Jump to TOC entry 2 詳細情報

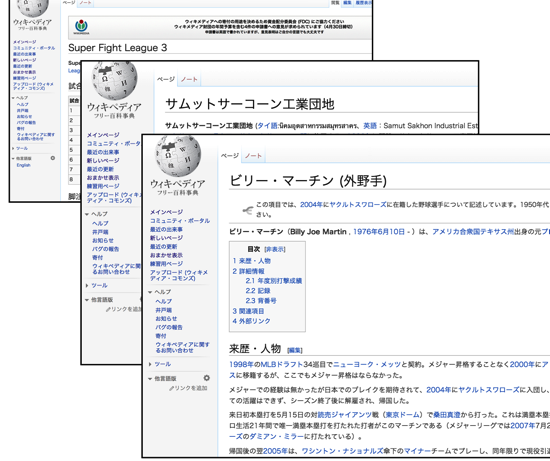click(248, 271)
